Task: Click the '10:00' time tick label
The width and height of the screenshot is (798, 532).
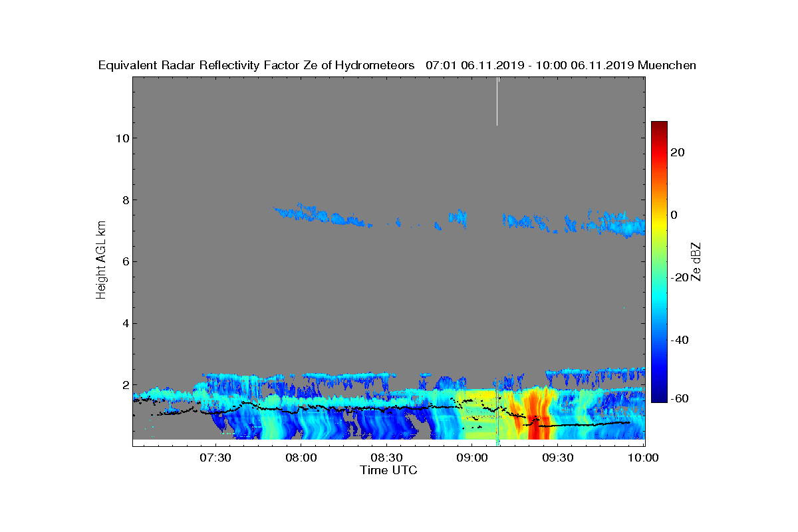Action: coord(644,458)
